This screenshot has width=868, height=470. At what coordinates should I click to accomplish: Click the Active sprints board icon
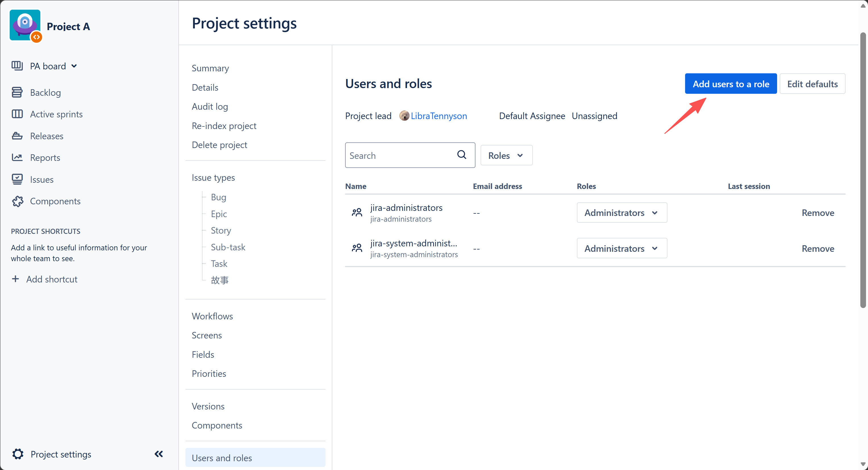(17, 114)
